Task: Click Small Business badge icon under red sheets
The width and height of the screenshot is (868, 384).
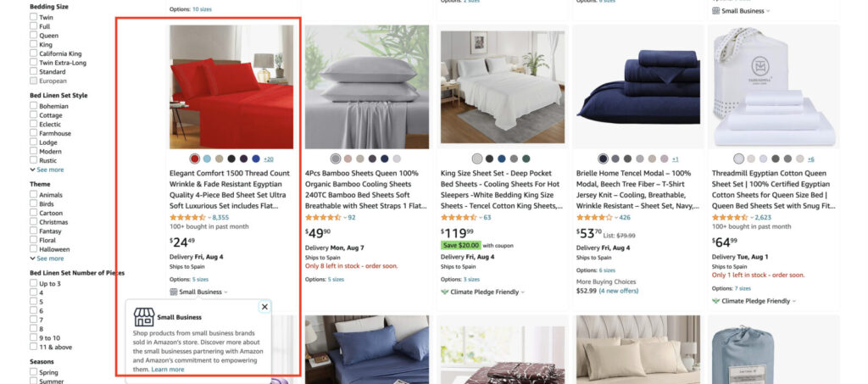Action: (x=173, y=292)
